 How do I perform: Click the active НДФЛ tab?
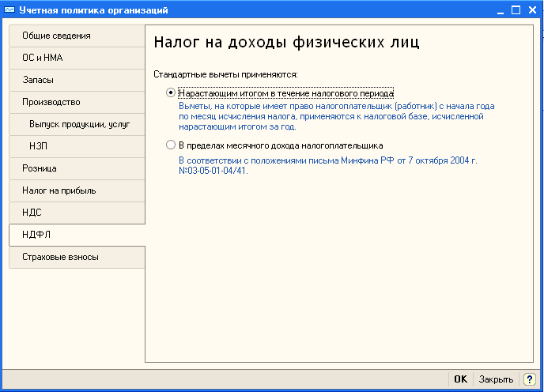[x=77, y=235]
